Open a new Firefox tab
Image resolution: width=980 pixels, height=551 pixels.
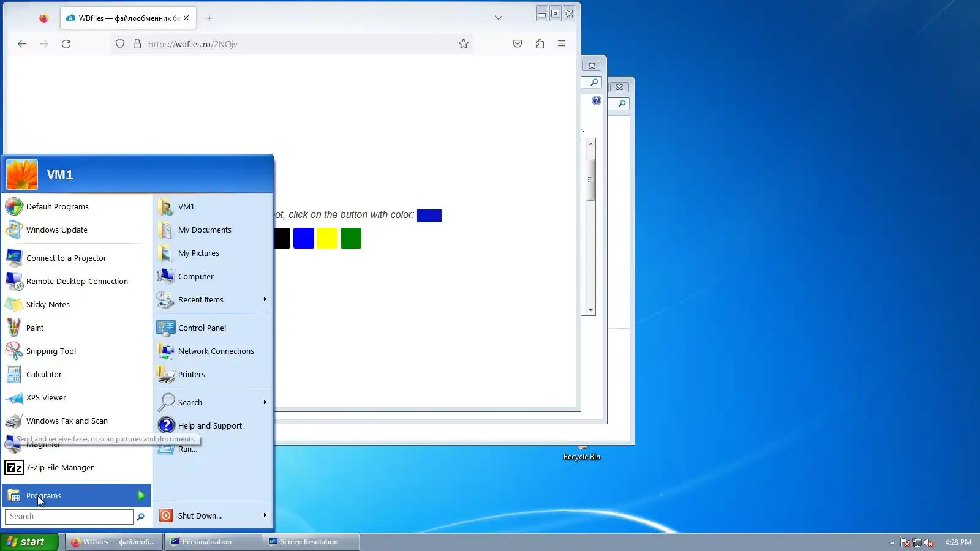pyautogui.click(x=209, y=18)
